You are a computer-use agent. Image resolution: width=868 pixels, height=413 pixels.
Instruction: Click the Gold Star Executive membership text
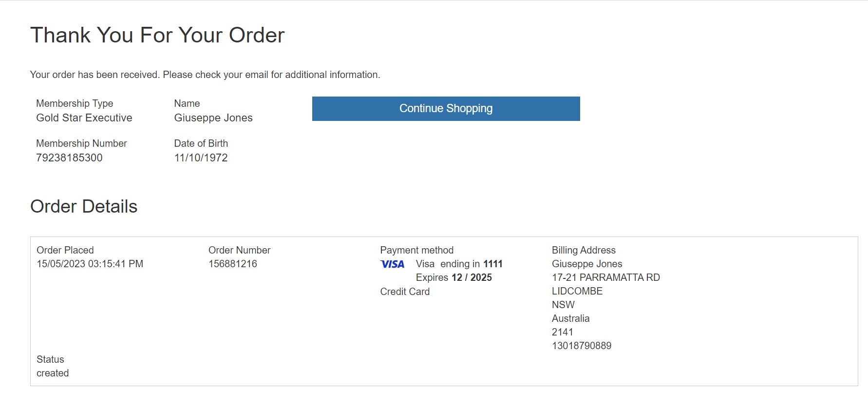84,118
